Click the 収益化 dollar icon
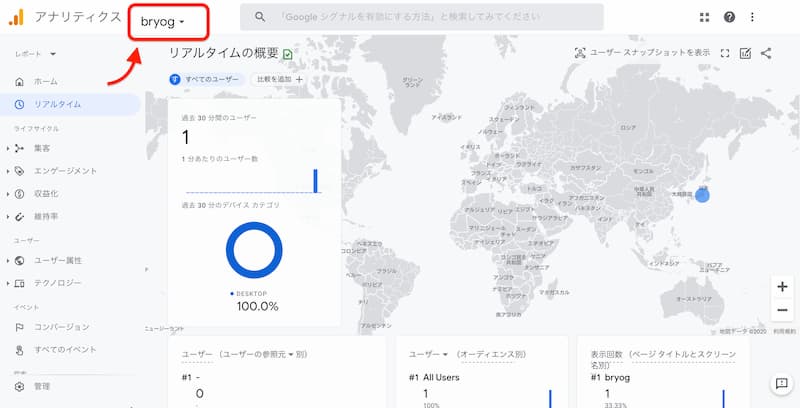Screen dimensions: 800x408 pyautogui.click(x=19, y=194)
